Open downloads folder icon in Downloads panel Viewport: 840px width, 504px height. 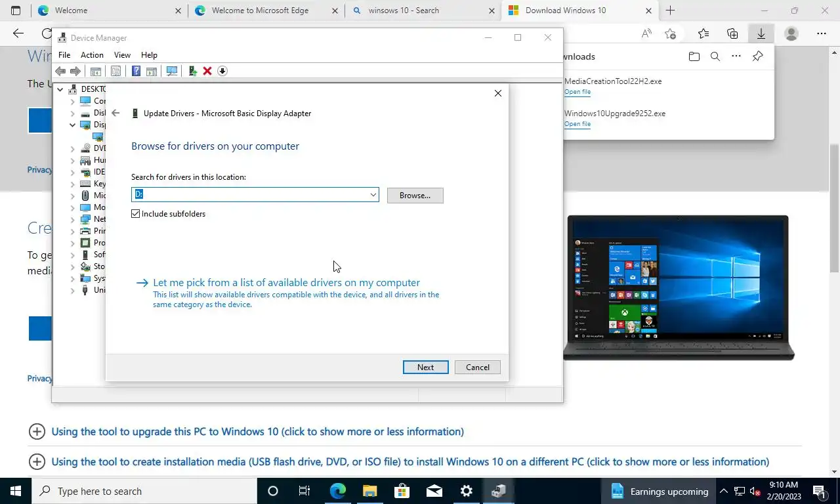point(694,56)
